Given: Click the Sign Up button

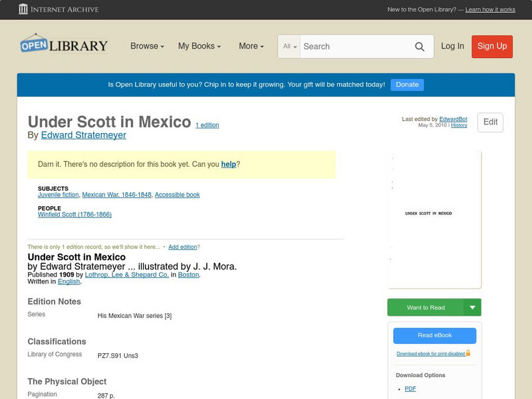Looking at the screenshot, I should tap(491, 47).
